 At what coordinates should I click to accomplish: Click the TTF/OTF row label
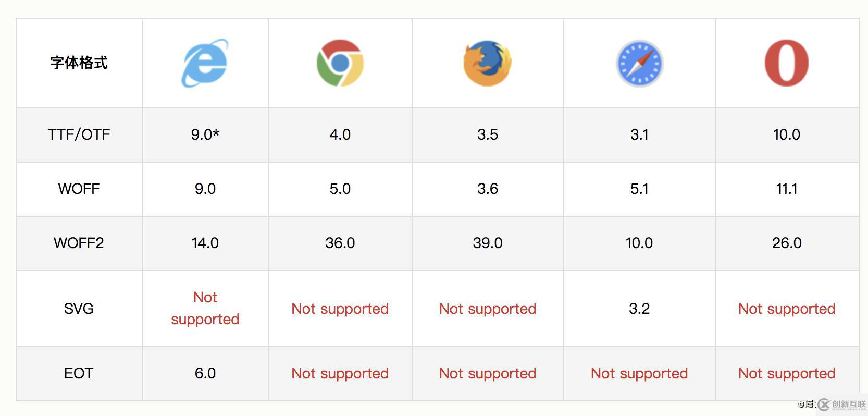pyautogui.click(x=79, y=134)
